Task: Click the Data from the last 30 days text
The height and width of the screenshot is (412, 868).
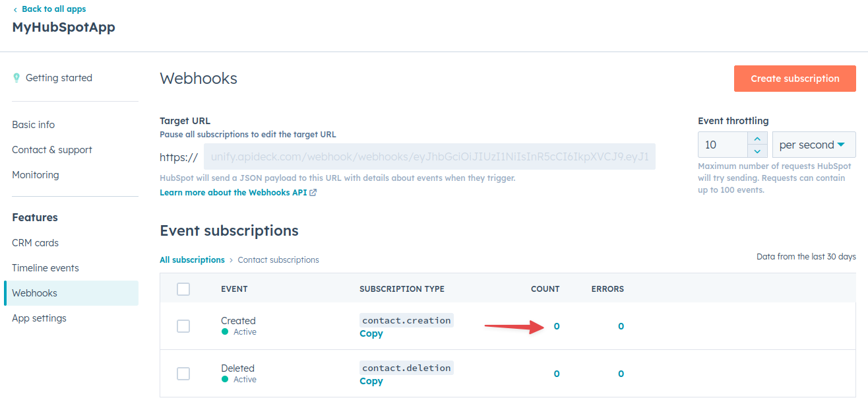Action: [806, 257]
